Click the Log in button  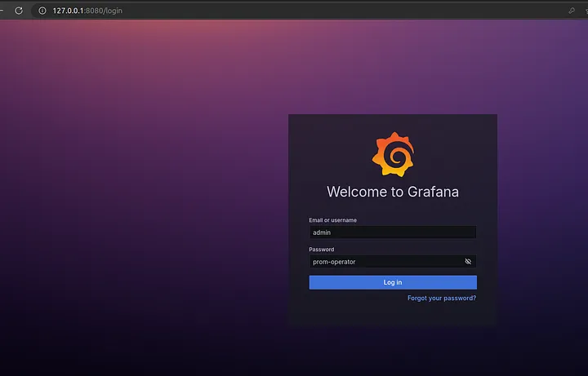pyautogui.click(x=393, y=282)
